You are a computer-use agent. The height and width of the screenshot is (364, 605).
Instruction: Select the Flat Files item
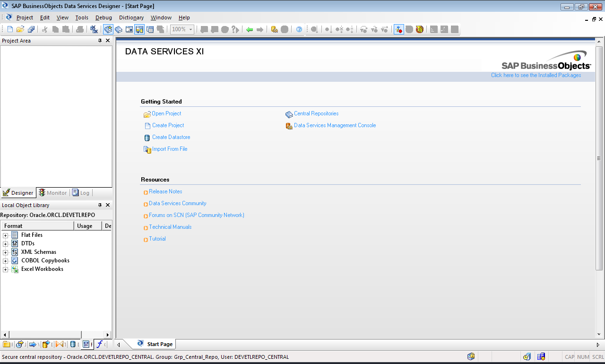(x=32, y=235)
